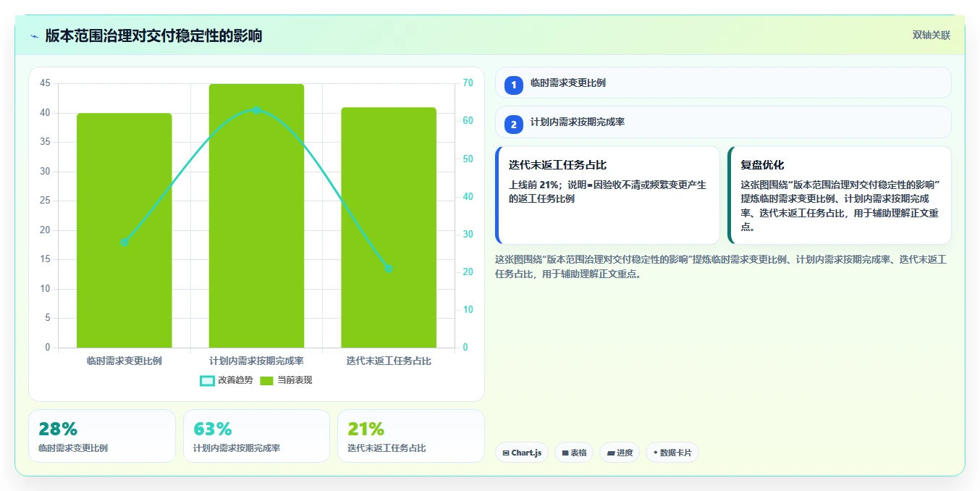Click the 数据卡片 tag chip
The image size is (980, 491).
(x=672, y=453)
